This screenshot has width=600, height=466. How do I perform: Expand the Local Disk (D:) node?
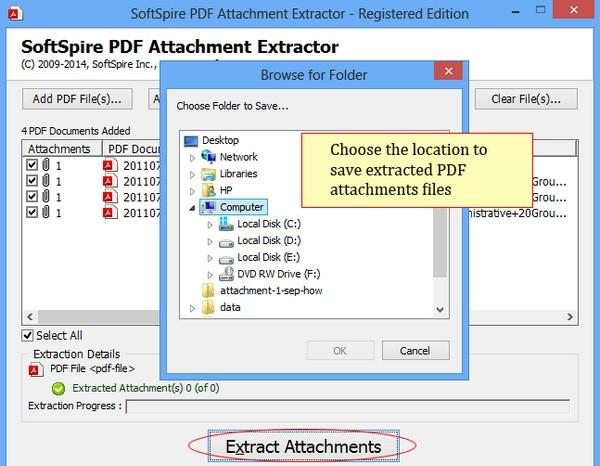210,241
